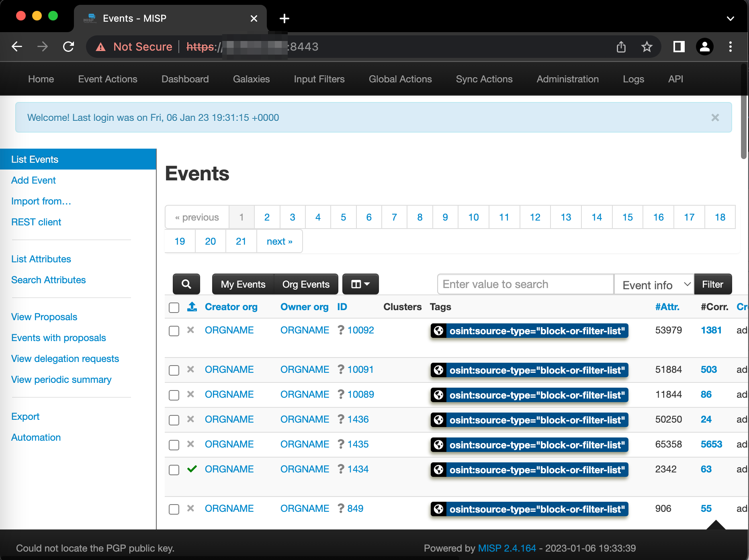Click the question mark icon beside ID 10091
The width and height of the screenshot is (749, 560).
[340, 370]
